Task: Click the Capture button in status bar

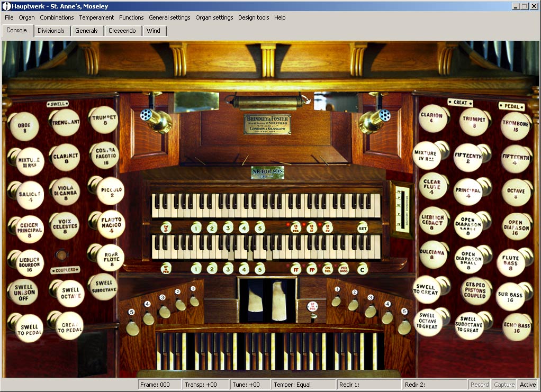Action: click(504, 385)
